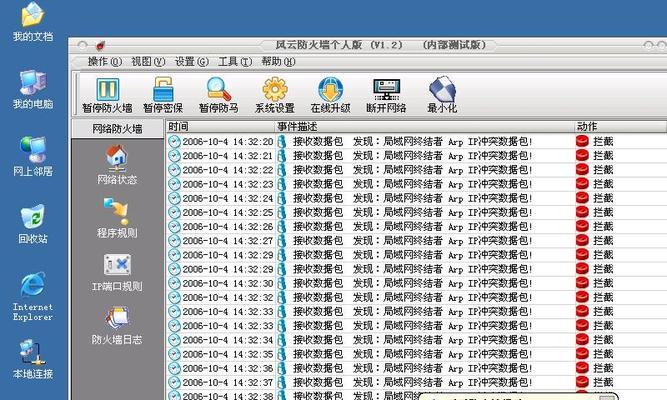Click the red title bar app icon
Viewport: 667px width, 400px height.
click(x=100, y=45)
